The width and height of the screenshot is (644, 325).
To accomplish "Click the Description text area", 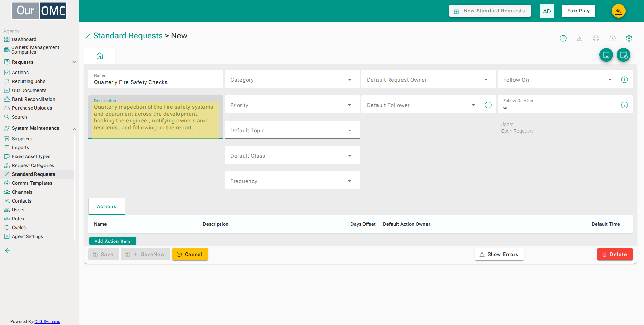I will pos(156,117).
